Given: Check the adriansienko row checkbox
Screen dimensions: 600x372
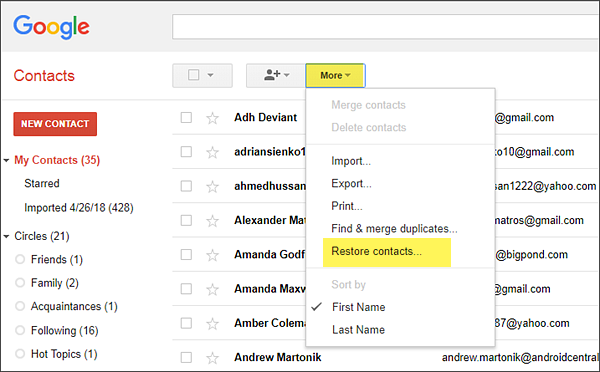Looking at the screenshot, I should [186, 152].
